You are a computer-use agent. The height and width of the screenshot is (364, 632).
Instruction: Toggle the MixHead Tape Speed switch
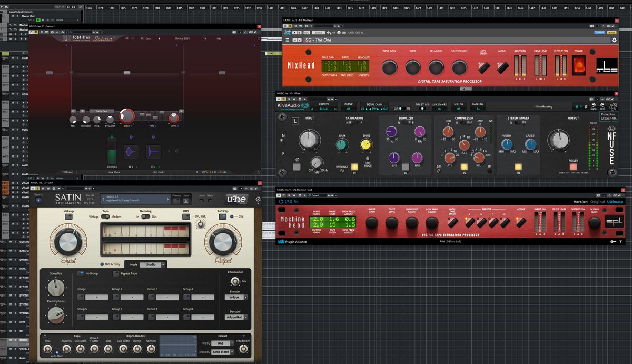click(x=483, y=67)
